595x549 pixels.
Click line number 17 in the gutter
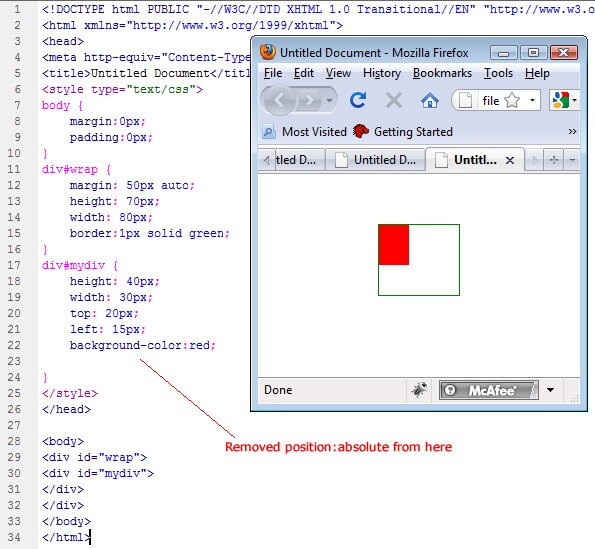coord(14,265)
